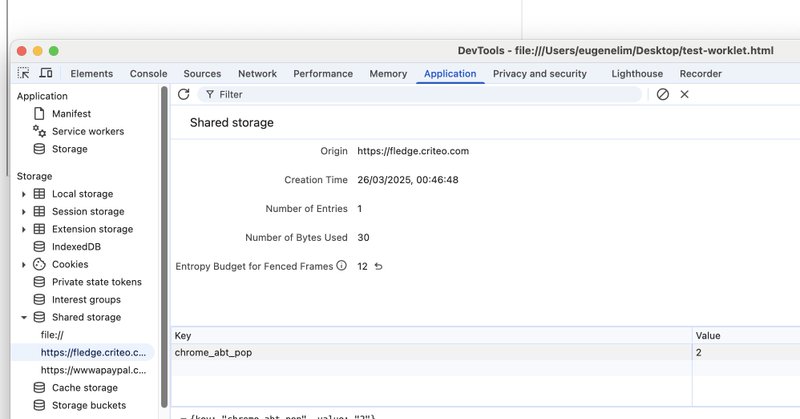Expand the Cookies tree node

23,264
